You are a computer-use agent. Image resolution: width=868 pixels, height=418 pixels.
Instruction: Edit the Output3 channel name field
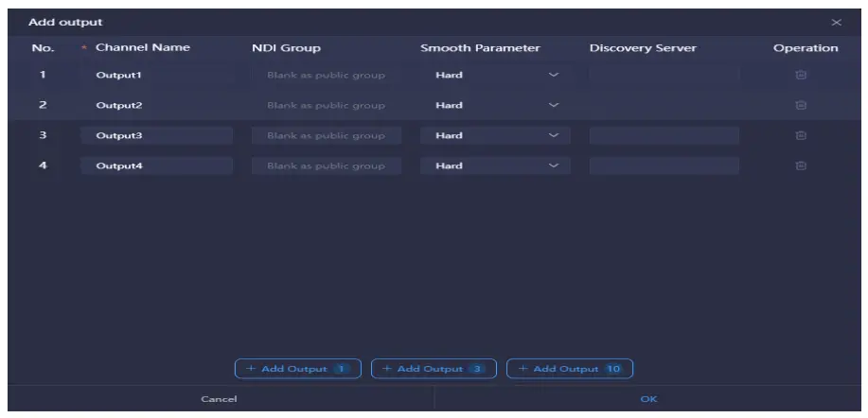click(x=157, y=135)
